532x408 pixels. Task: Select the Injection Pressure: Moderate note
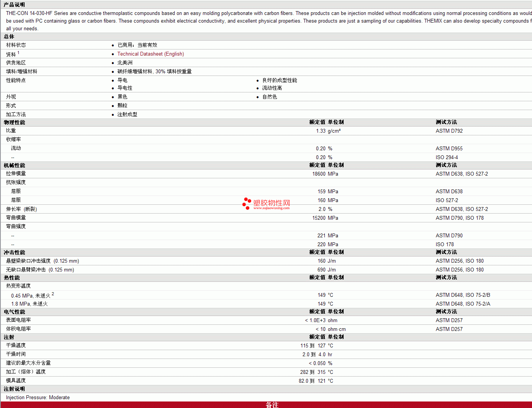38,398
